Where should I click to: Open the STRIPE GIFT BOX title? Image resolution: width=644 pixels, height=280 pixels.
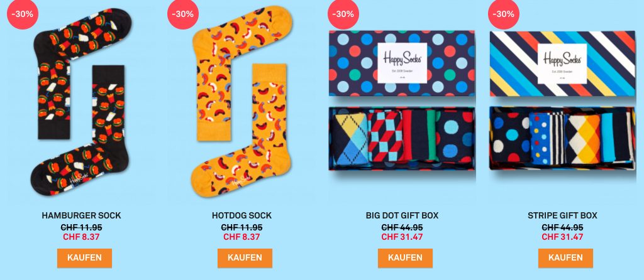[x=562, y=215]
